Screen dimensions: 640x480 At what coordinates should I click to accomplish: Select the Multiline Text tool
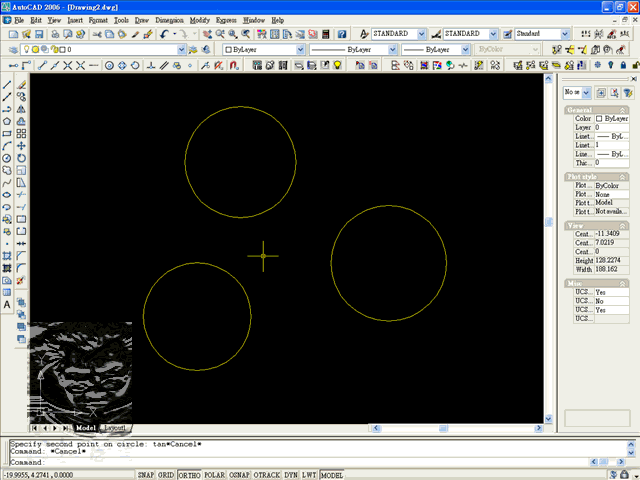[x=7, y=305]
